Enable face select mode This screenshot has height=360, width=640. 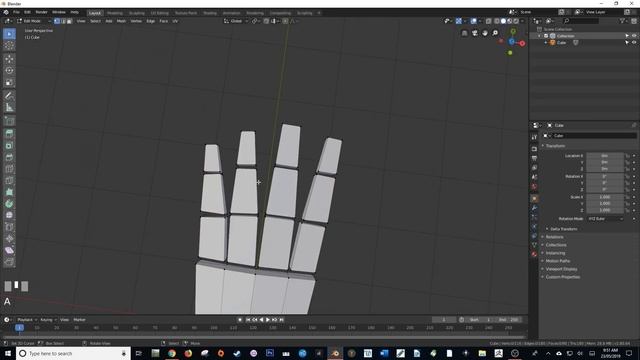[69, 21]
